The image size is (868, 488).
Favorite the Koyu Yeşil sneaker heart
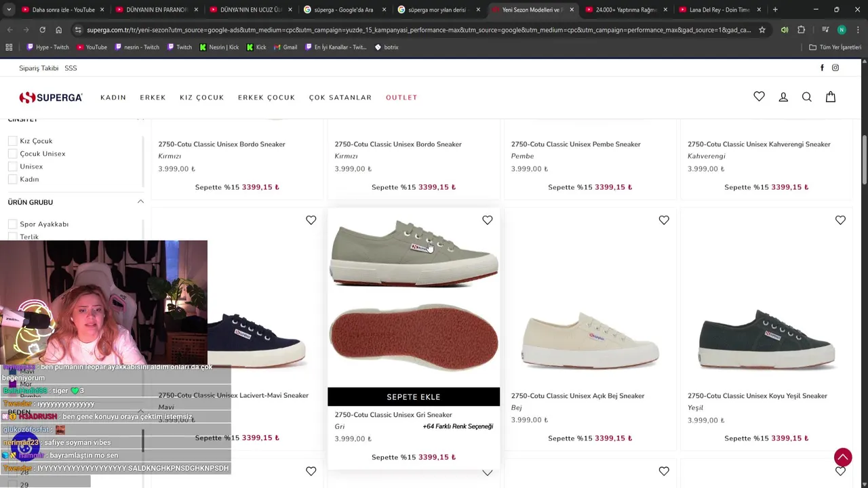pyautogui.click(x=840, y=220)
